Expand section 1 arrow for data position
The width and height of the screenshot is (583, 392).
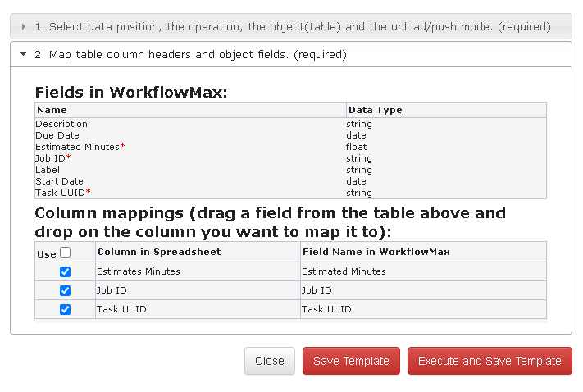pos(24,27)
